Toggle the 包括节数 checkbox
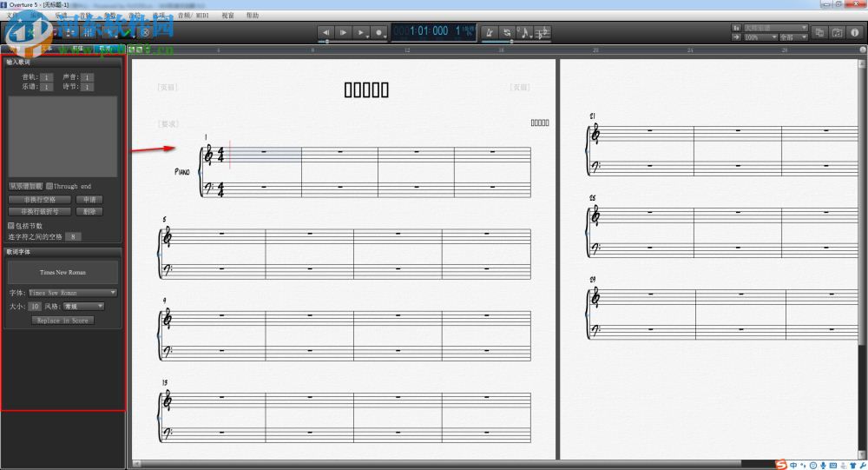This screenshot has width=868, height=470. tap(11, 226)
